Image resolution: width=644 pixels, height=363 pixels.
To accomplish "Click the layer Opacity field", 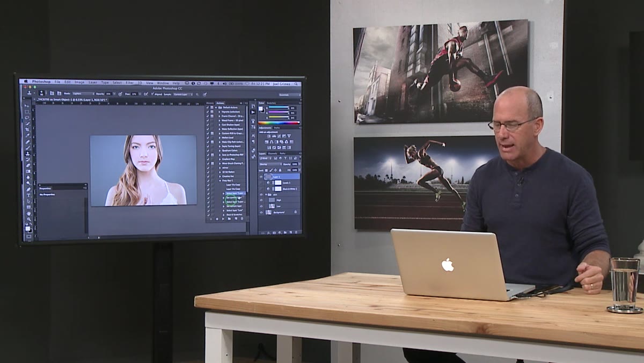I will tap(295, 164).
